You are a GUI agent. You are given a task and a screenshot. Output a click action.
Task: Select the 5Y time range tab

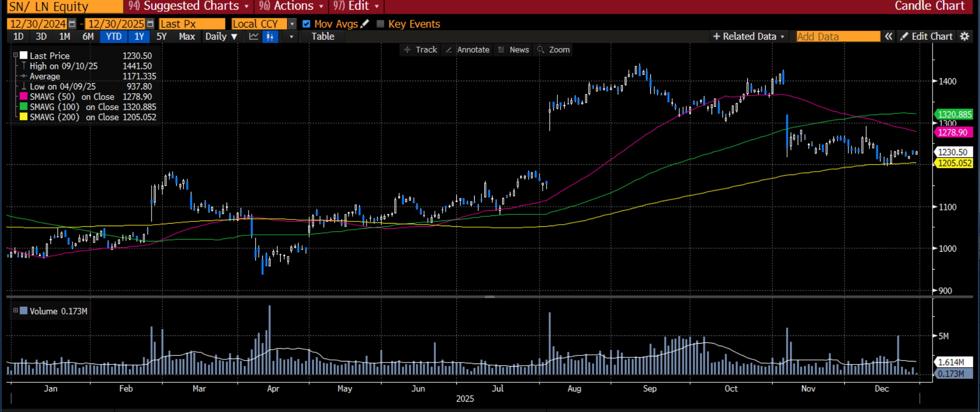click(x=161, y=37)
